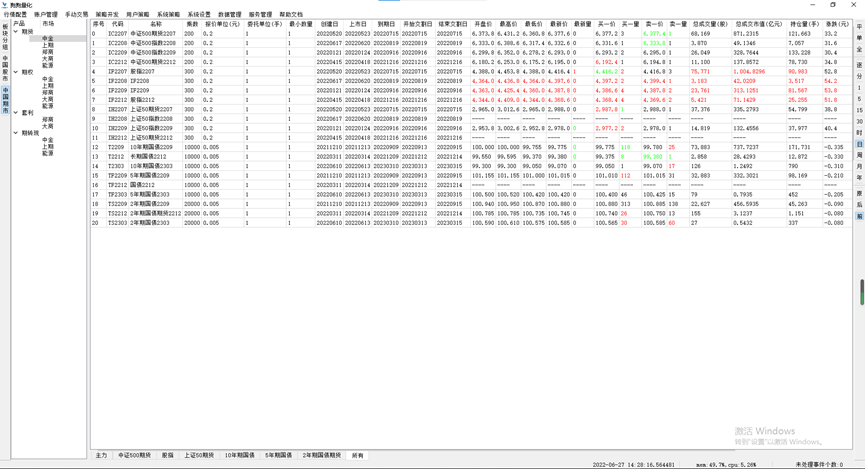Select 中金 market under 期货

point(48,39)
